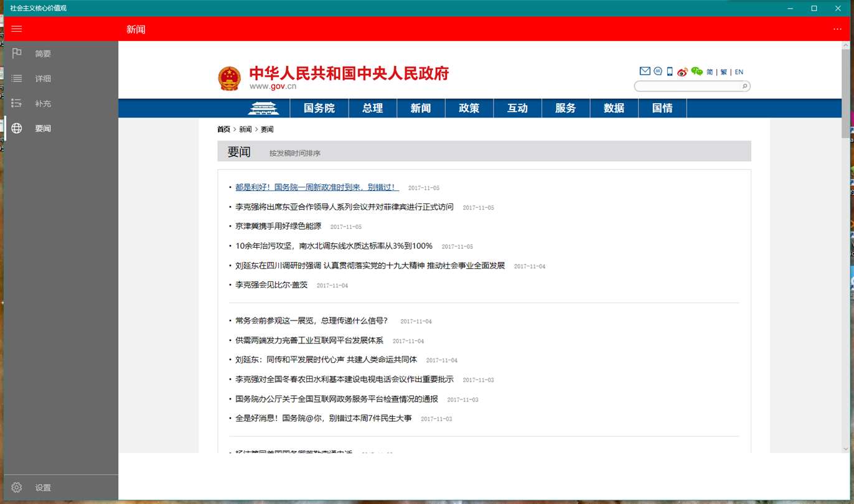Open the 国情 navigation tab

tap(662, 108)
